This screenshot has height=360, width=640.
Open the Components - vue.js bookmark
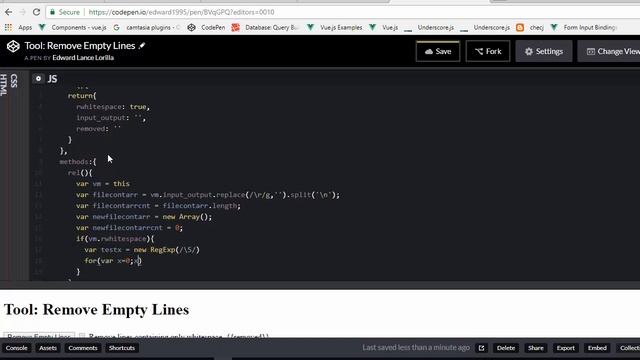pos(73,27)
